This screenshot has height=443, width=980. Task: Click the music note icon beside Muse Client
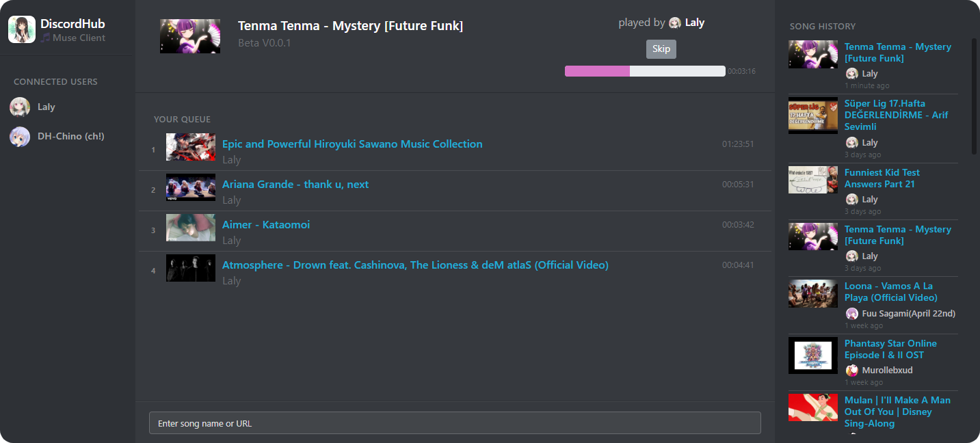click(x=45, y=38)
